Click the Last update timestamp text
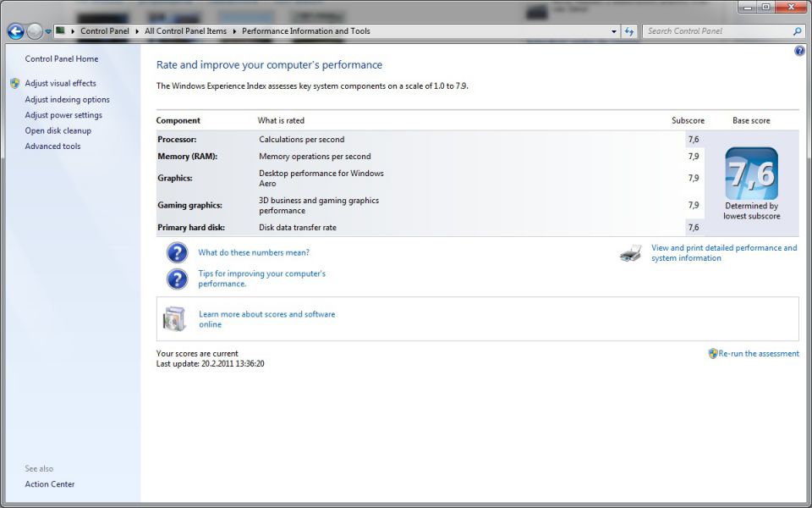Screen dimensions: 812x508 pos(211,364)
